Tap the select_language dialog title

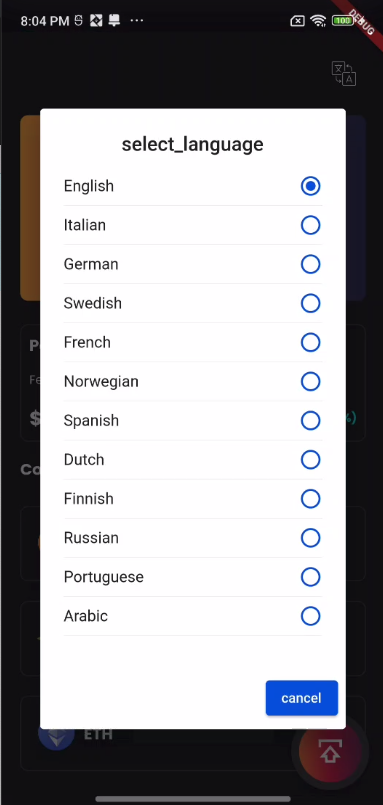pos(193,144)
